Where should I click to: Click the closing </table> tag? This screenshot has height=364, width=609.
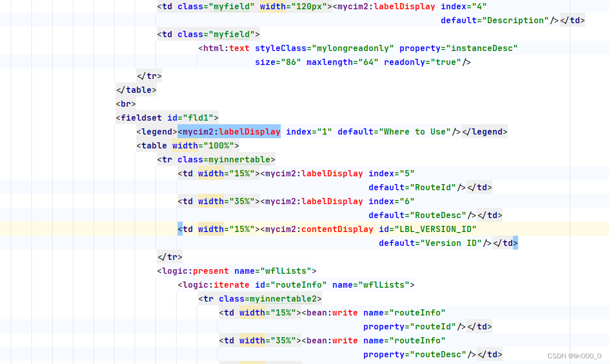pyautogui.click(x=136, y=90)
